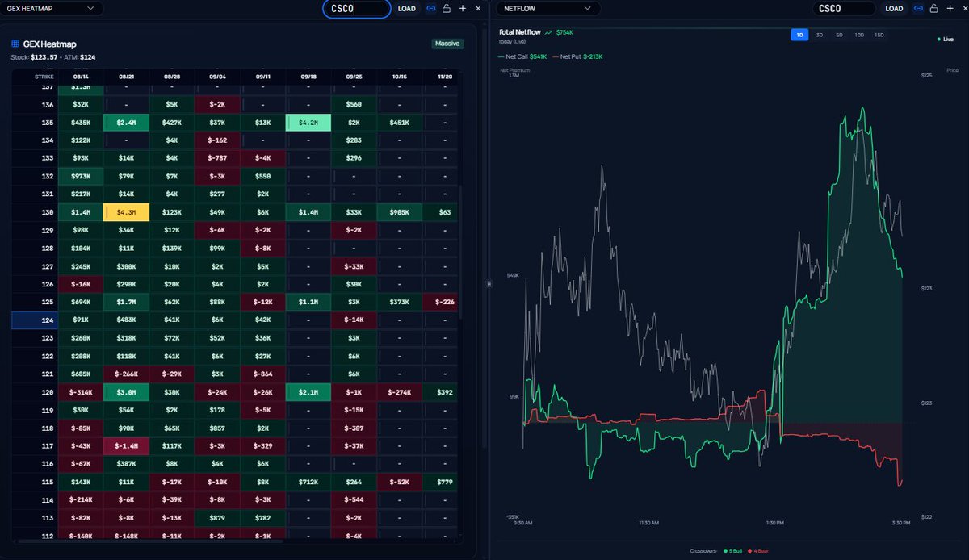Click the 11:30 AM time axis label

(648, 524)
